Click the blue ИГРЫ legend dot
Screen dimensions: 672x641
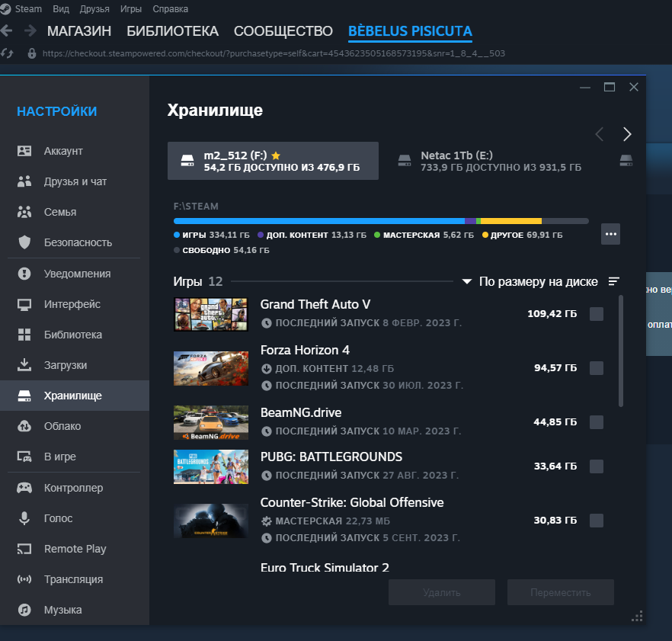177,235
